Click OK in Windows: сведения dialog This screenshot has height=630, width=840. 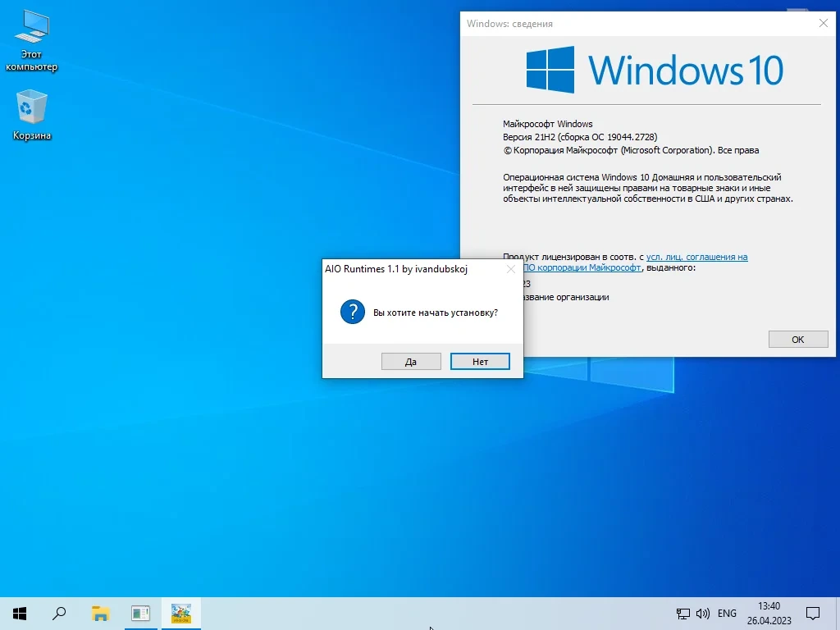tap(798, 339)
